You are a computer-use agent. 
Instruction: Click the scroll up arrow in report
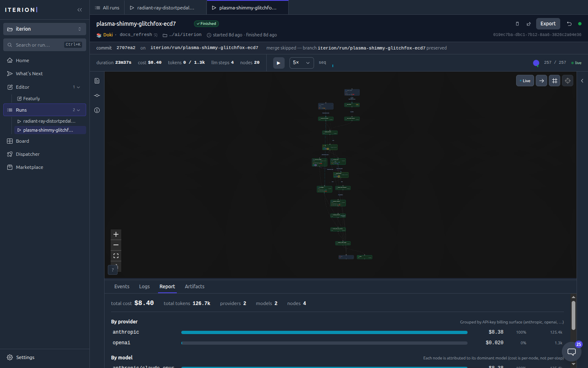point(573,297)
